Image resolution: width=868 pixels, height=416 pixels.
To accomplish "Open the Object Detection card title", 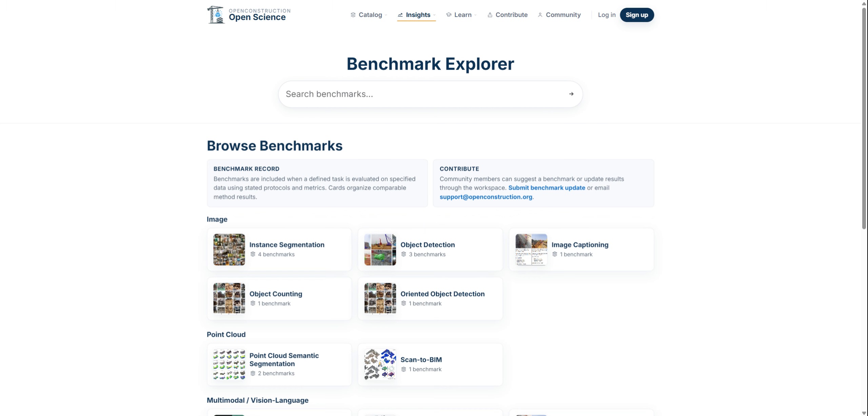I will click(x=428, y=245).
